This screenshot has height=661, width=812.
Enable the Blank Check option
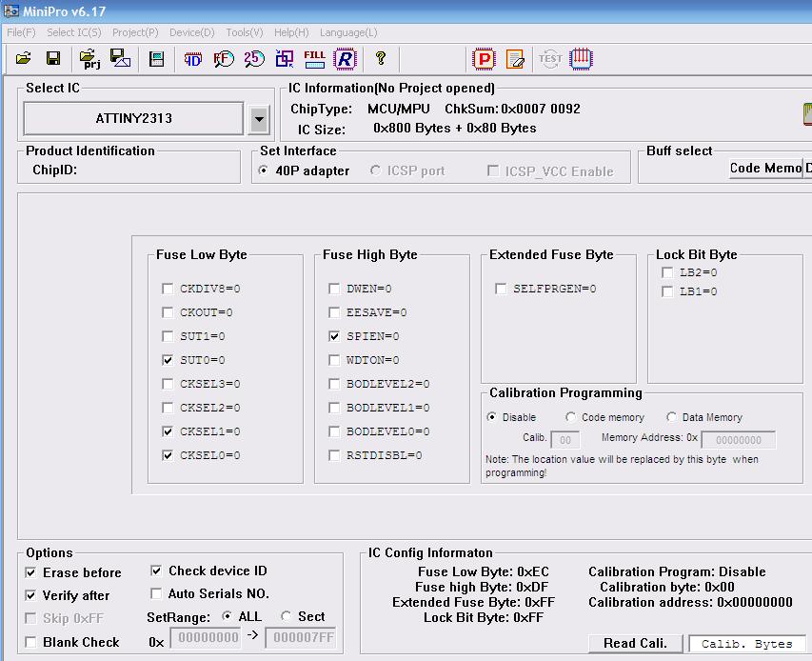coord(30,642)
